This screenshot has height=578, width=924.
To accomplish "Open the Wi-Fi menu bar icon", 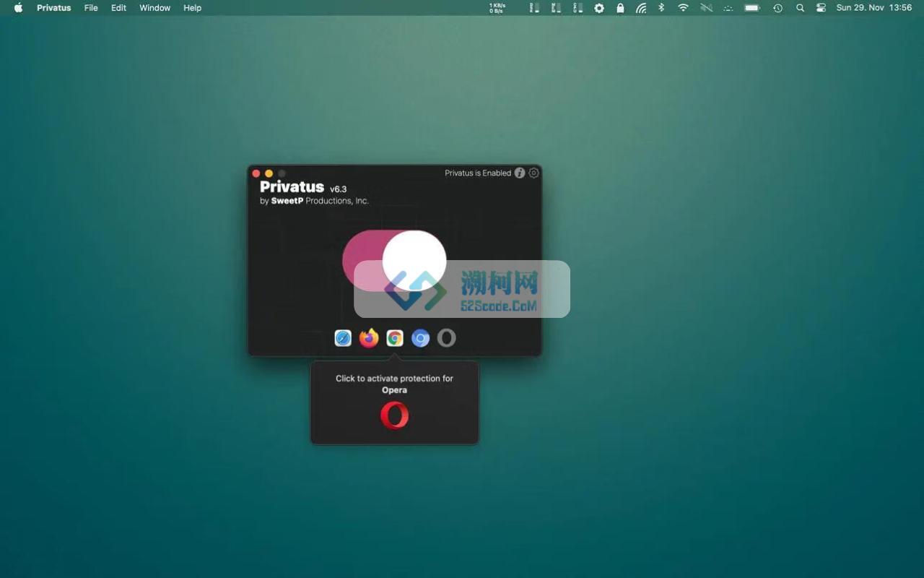I will pos(683,8).
